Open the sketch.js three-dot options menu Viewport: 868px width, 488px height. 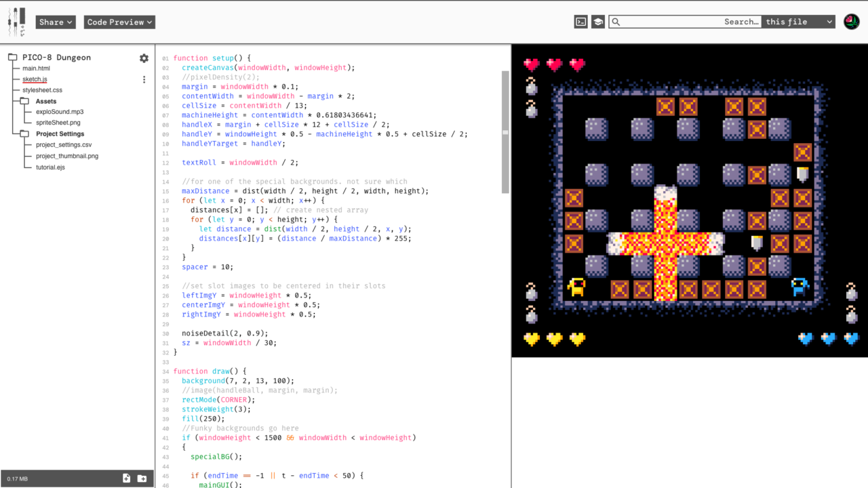point(144,79)
